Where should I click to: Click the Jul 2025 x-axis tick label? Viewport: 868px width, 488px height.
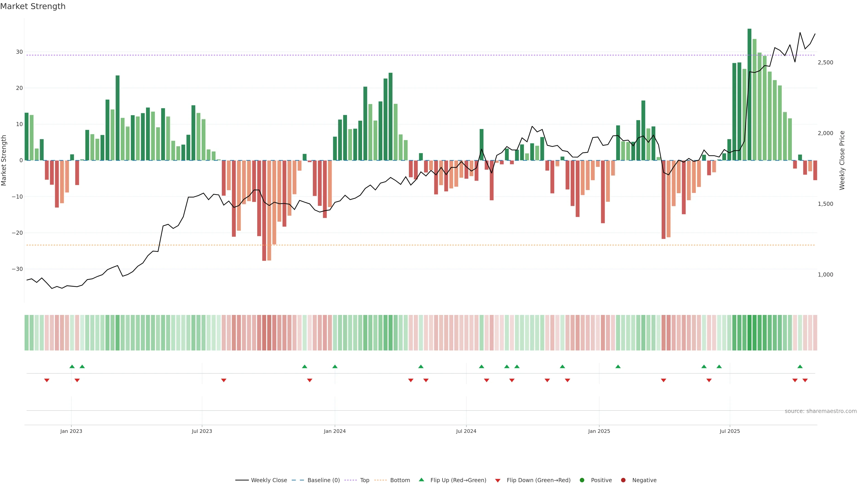[x=729, y=431]
